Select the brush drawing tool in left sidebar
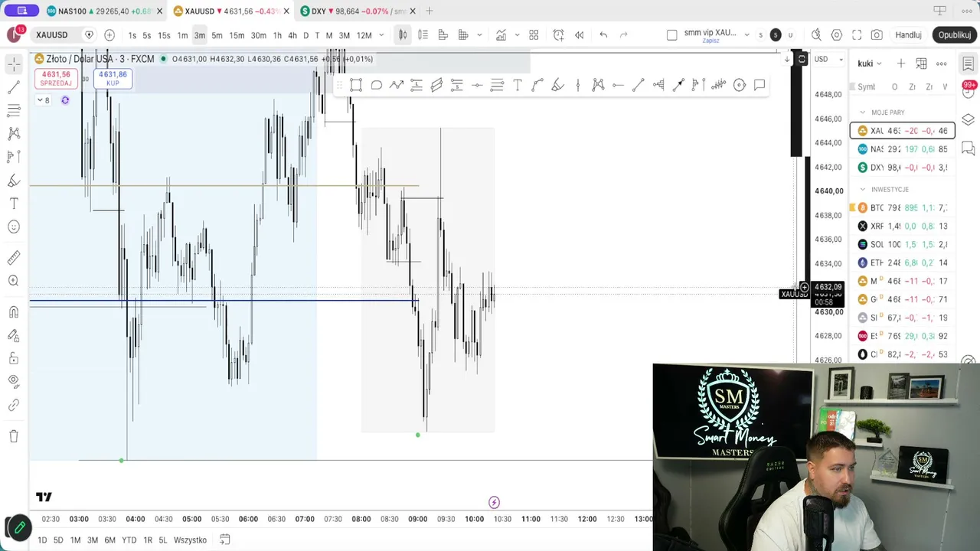The image size is (980, 551). click(x=14, y=181)
